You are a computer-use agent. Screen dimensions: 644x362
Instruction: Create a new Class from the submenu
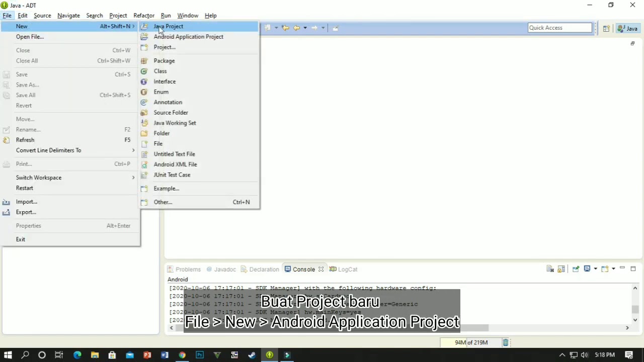199,71
